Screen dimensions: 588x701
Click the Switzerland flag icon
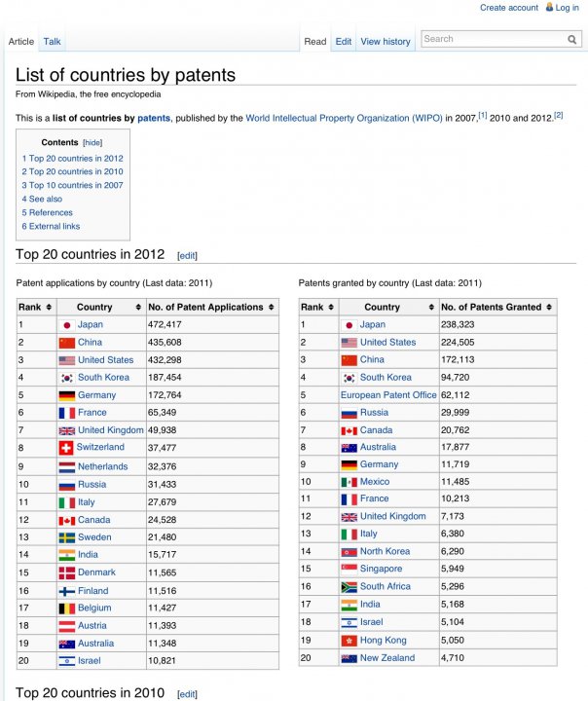click(66, 448)
